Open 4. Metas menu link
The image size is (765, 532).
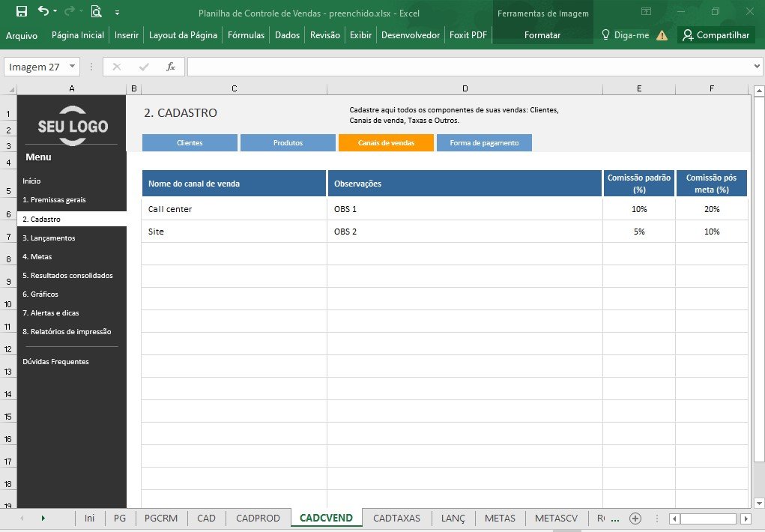click(x=37, y=257)
